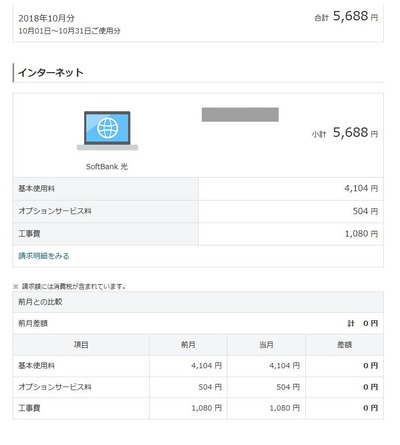Click the 504 円 amount in upper table

coord(365,211)
